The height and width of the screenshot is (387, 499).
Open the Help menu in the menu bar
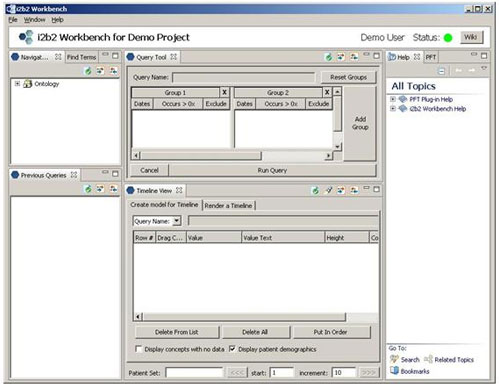57,20
